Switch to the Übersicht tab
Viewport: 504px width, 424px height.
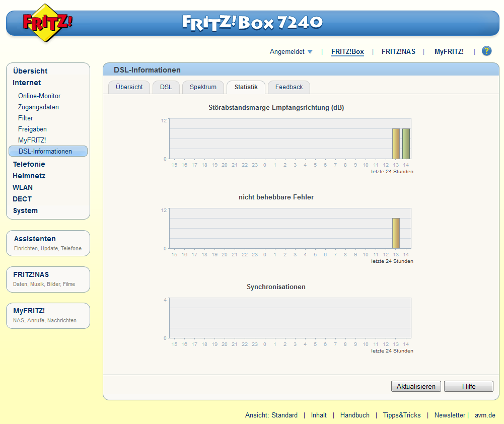pyautogui.click(x=129, y=87)
